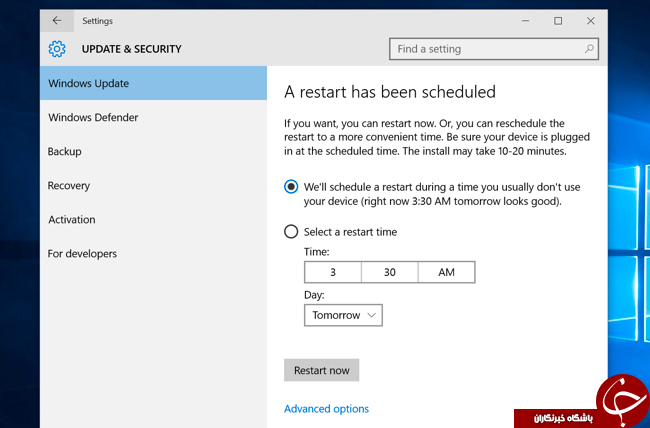This screenshot has height=428, width=650.
Task: Maximize the Settings window
Action: coord(558,21)
